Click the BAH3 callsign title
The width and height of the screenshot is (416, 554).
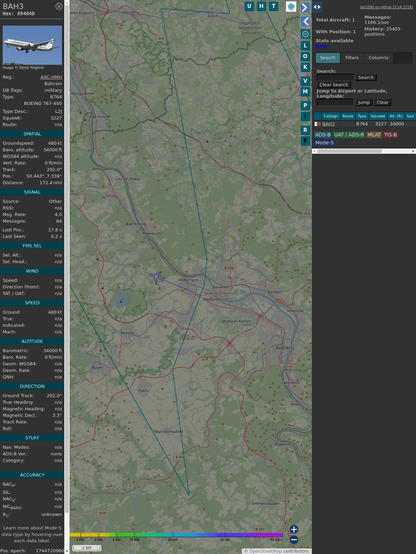[13, 6]
